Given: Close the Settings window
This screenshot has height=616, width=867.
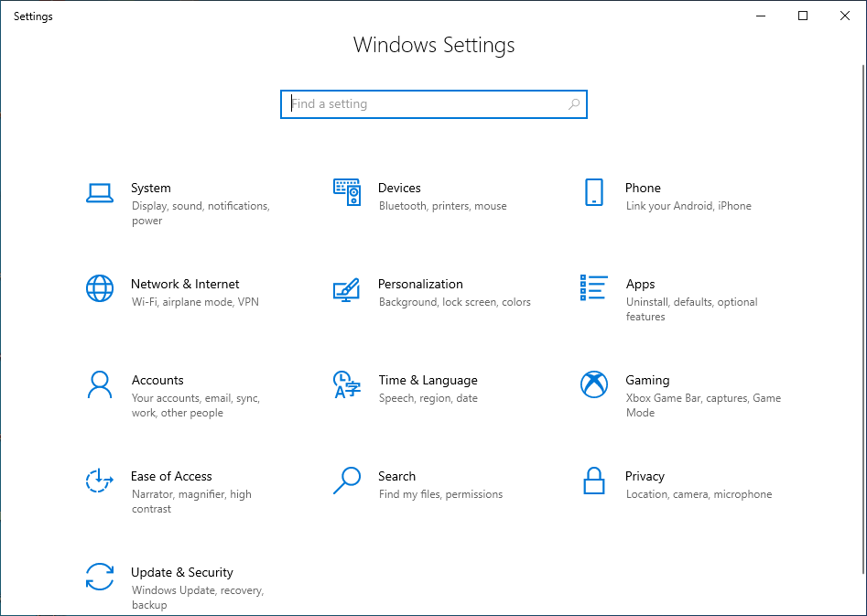Looking at the screenshot, I should 845,16.
